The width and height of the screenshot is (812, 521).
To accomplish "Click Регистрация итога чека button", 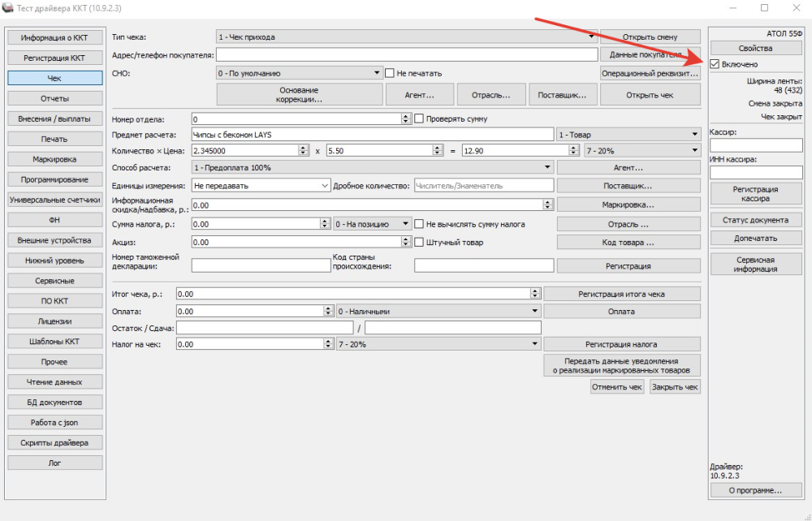I will tap(621, 294).
